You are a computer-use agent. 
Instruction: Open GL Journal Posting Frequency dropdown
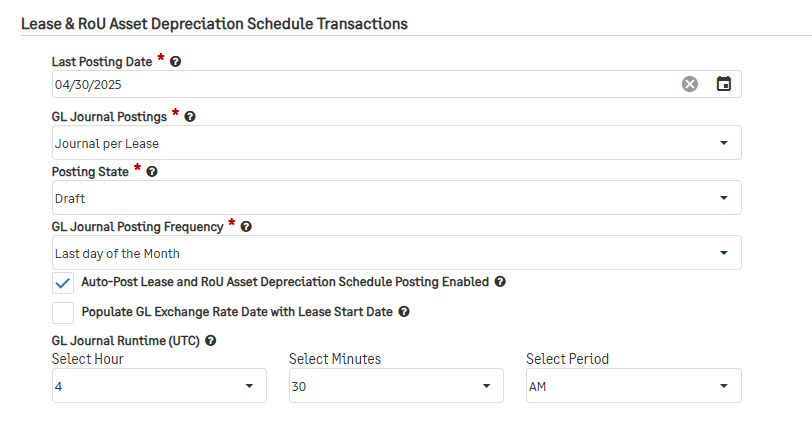click(397, 253)
